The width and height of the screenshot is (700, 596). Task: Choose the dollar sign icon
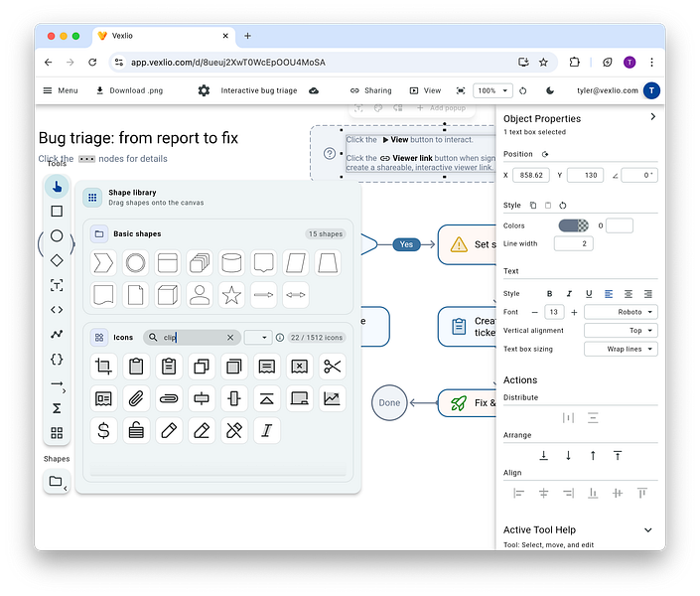coord(103,431)
